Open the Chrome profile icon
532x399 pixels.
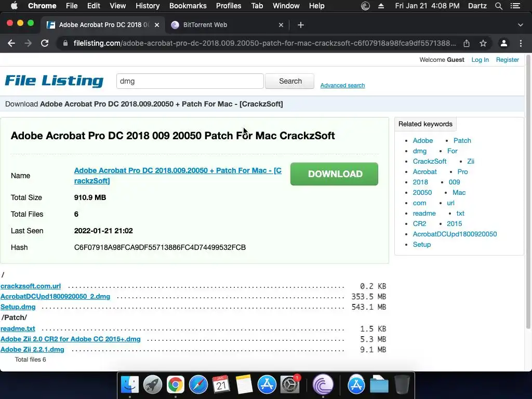pos(504,43)
